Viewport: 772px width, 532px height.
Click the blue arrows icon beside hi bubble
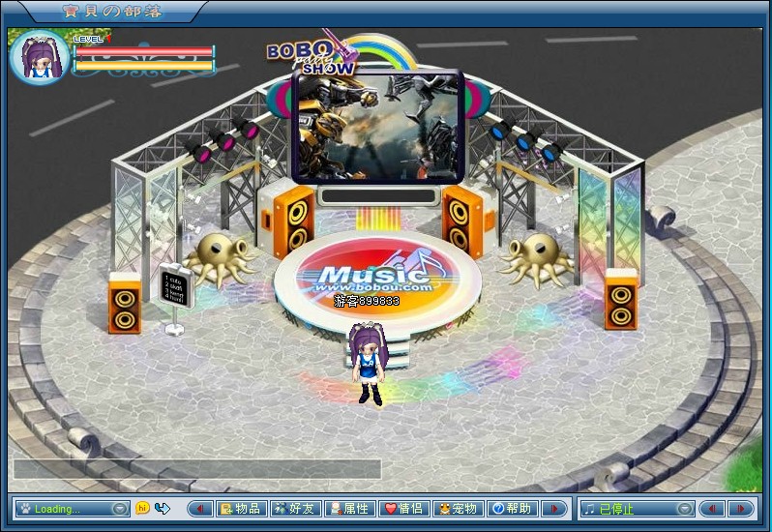point(162,508)
